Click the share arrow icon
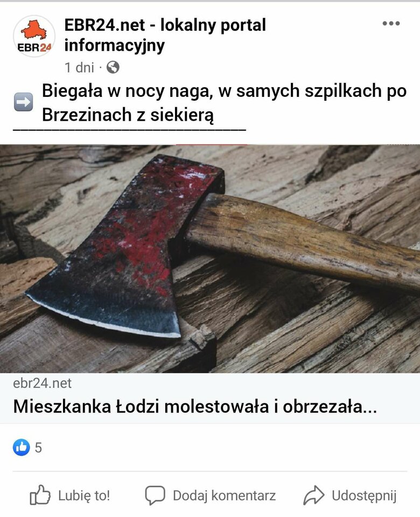Viewport: 420px width, 517px height. click(313, 495)
